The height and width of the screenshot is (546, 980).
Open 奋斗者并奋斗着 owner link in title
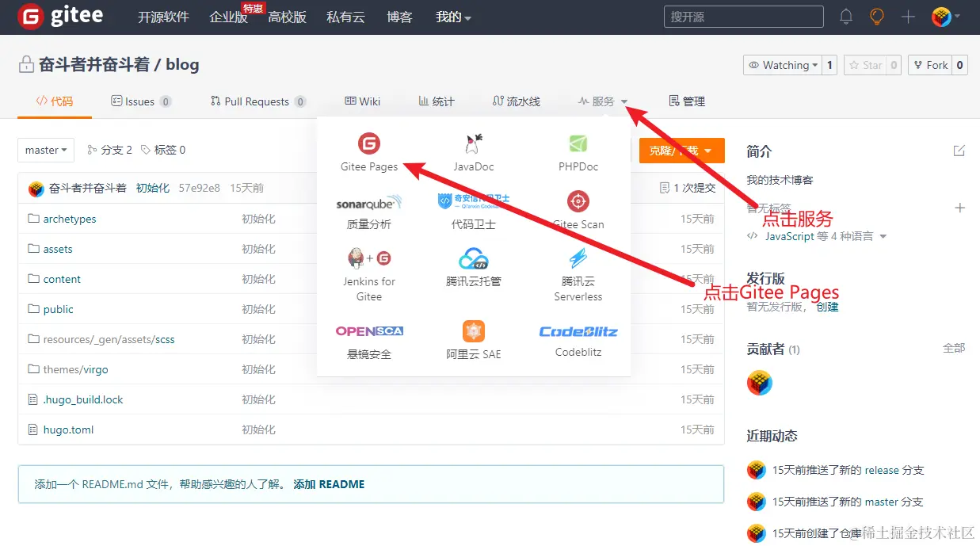click(94, 65)
